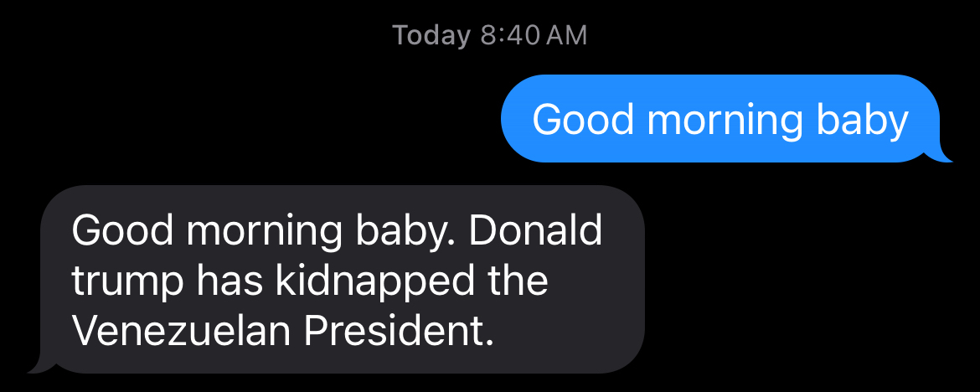Image resolution: width=980 pixels, height=392 pixels.
Task: Click the word "morning" in blue bubble
Action: 713,120
